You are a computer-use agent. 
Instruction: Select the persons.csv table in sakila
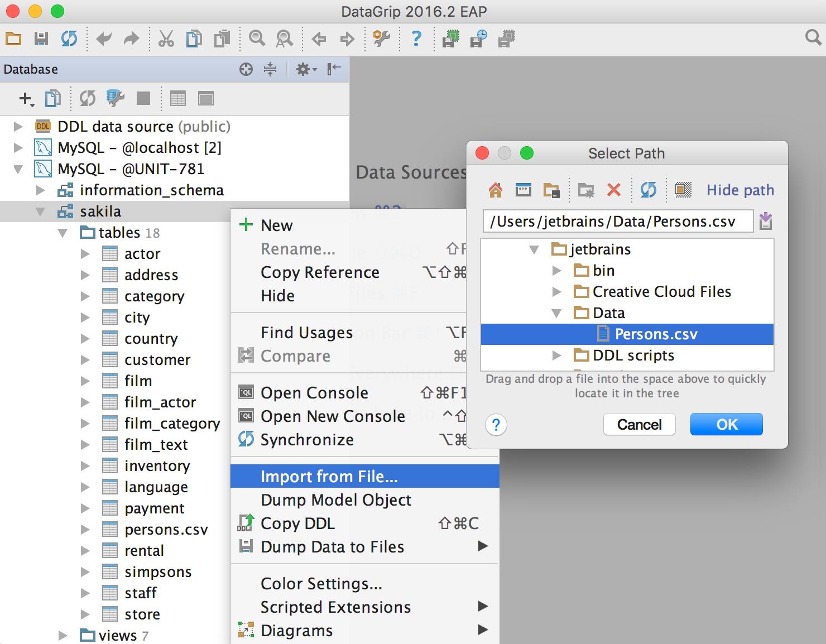tap(166, 530)
